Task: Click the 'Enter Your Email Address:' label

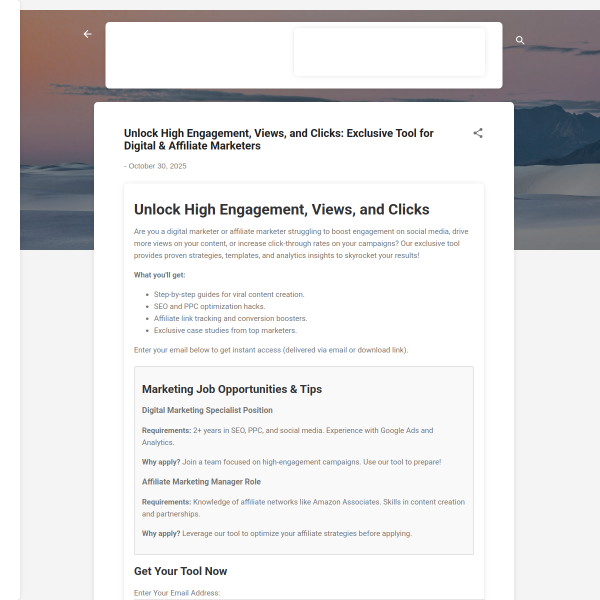Action: [x=177, y=593]
